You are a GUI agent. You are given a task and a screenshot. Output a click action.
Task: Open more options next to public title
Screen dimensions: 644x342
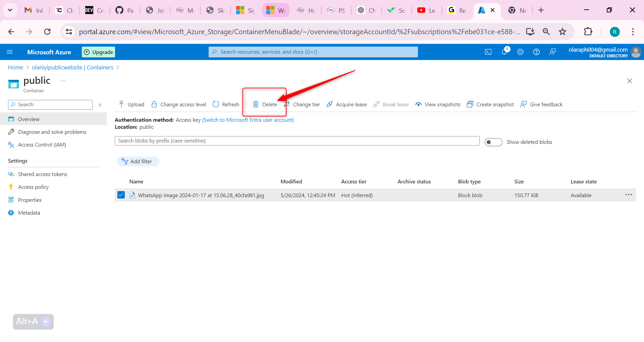point(63,81)
